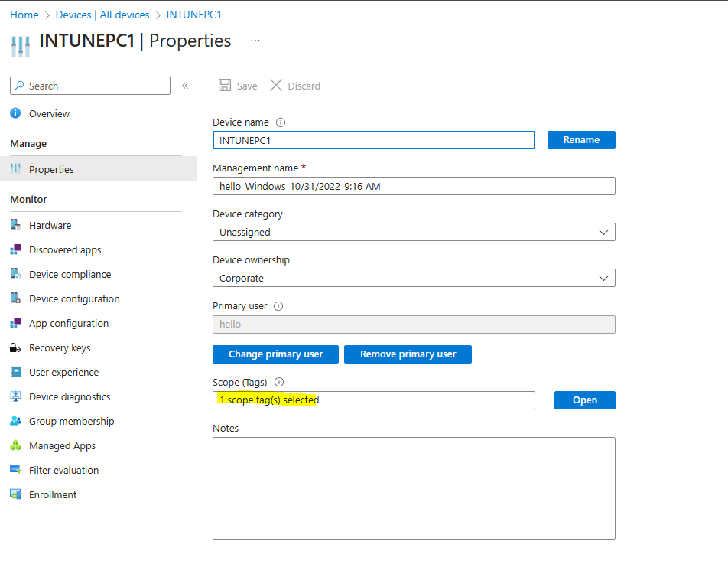Click the User experience icon
This screenshot has height=574, width=728.
coord(16,372)
